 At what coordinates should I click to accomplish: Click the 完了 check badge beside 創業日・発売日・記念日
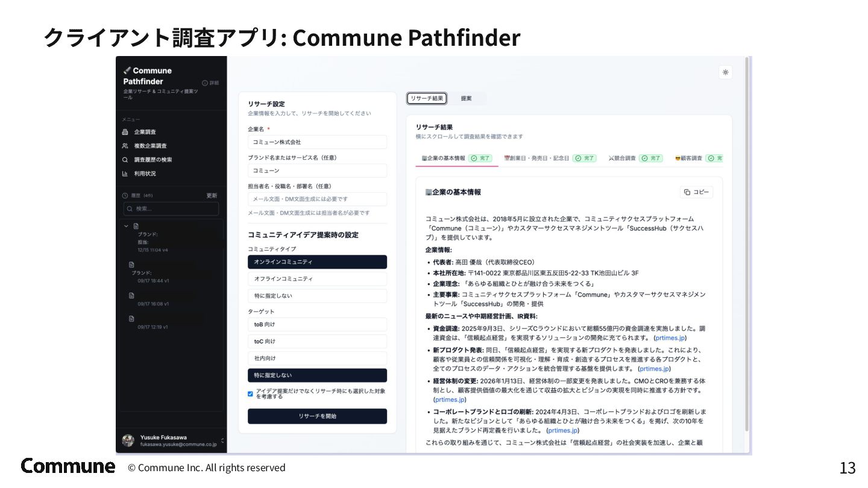point(584,158)
